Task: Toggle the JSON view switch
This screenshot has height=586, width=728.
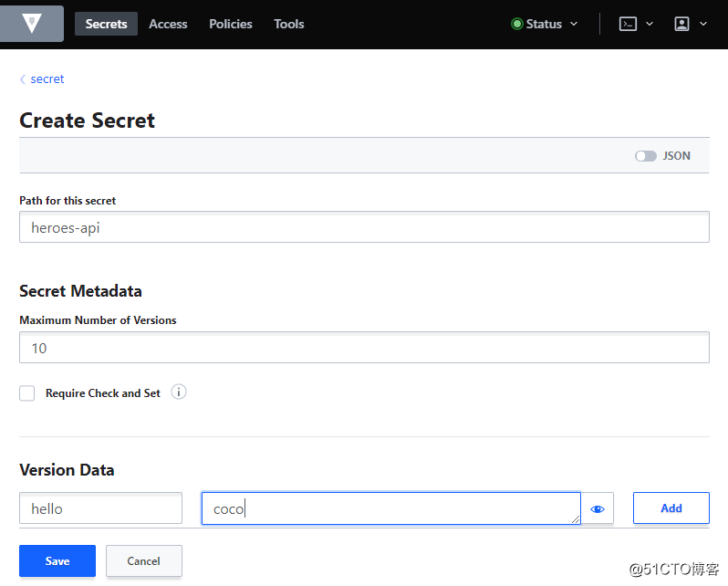Action: coord(645,156)
